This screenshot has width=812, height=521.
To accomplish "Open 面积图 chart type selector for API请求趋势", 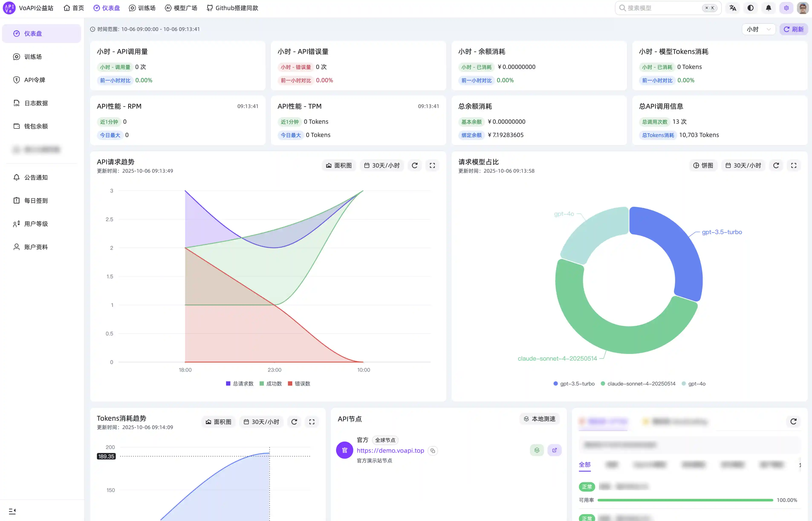I will click(339, 166).
